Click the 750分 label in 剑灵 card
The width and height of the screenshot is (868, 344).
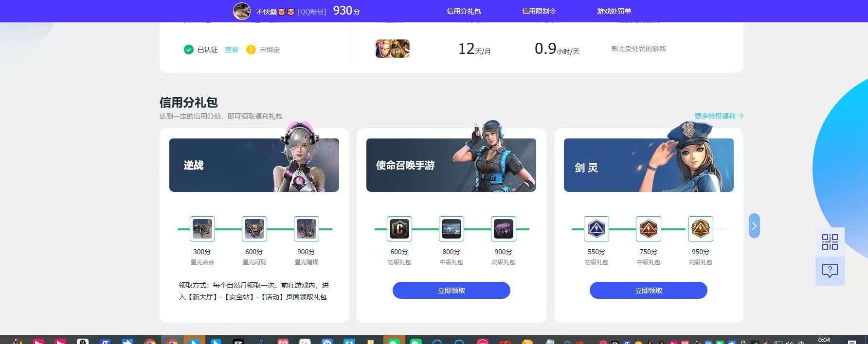(x=649, y=252)
